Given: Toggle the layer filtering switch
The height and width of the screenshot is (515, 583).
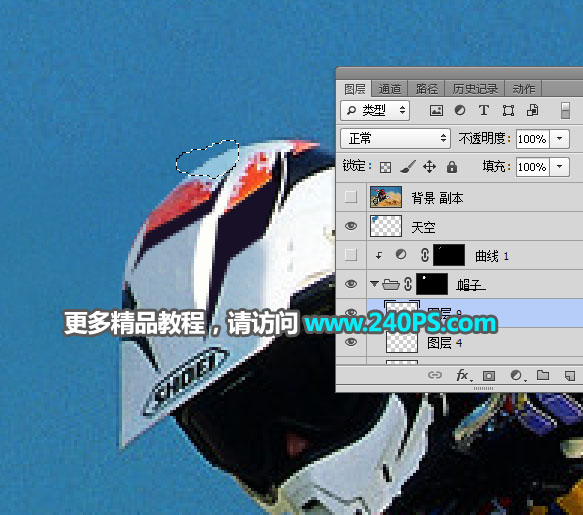Looking at the screenshot, I should point(565,111).
